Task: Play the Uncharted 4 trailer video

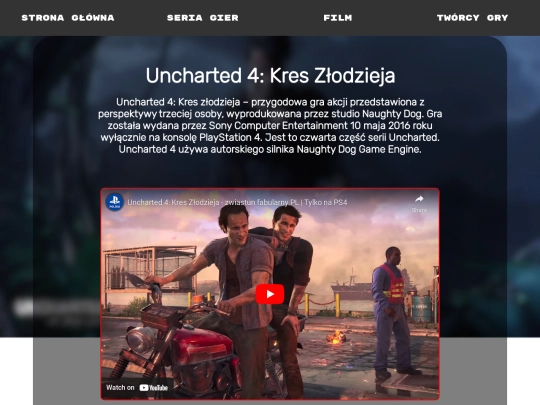Action: pos(270,294)
